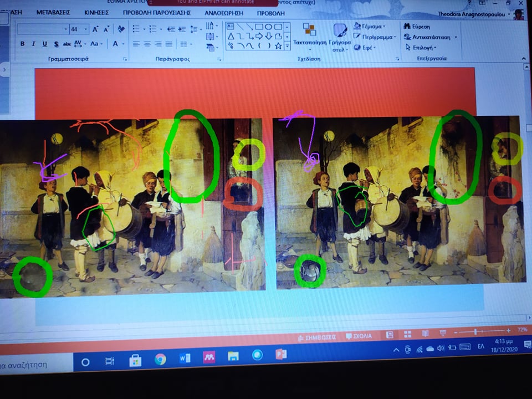Toggle italic formatting

[x=33, y=44]
